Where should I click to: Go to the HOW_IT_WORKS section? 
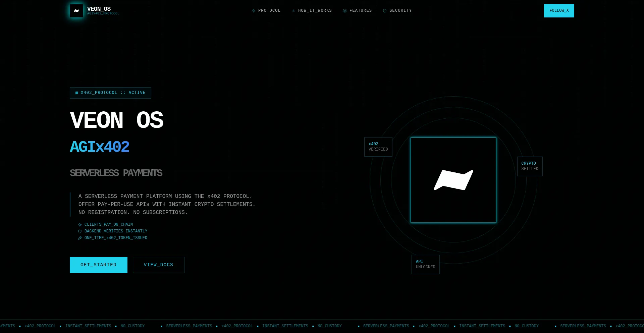click(x=315, y=11)
